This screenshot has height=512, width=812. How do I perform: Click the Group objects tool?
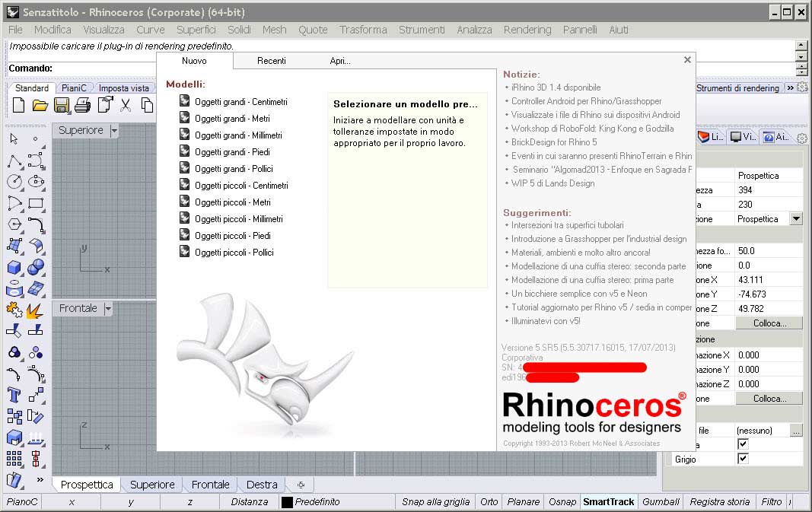click(x=14, y=353)
